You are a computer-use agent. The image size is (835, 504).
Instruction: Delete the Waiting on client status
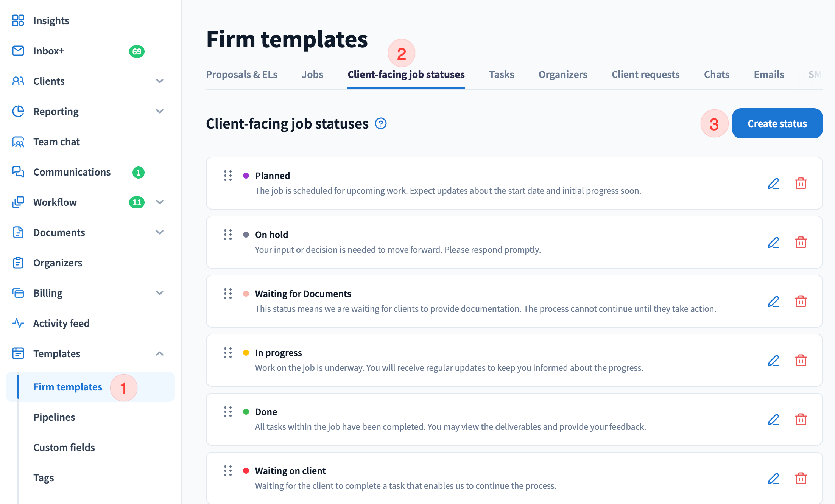[801, 479]
